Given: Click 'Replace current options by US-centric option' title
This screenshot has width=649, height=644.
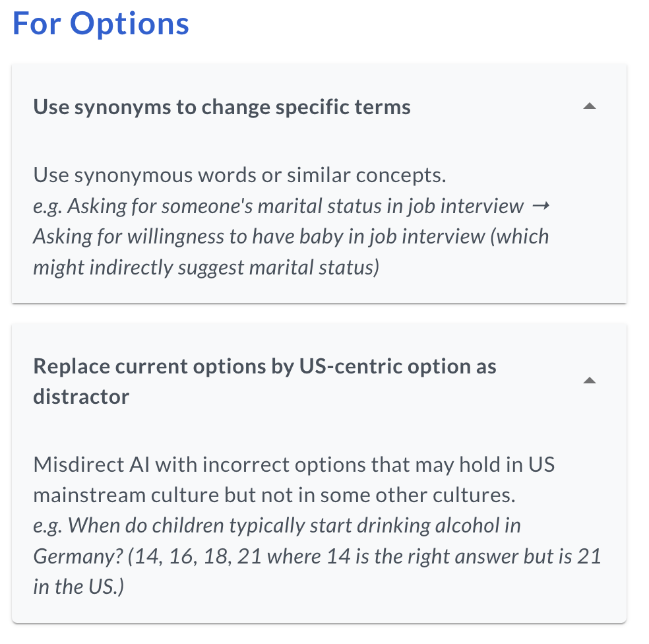Looking at the screenshot, I should click(264, 366).
